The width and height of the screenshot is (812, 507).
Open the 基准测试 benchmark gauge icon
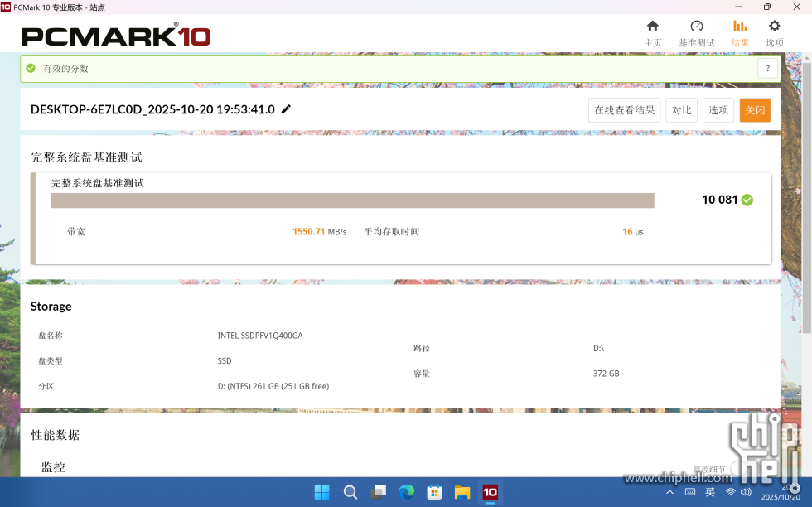(696, 31)
